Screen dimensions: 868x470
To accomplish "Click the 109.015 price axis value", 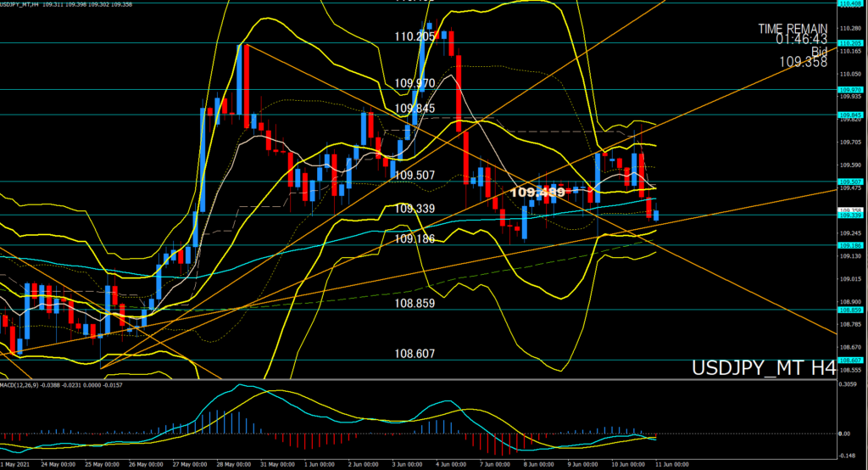I will 850,279.
